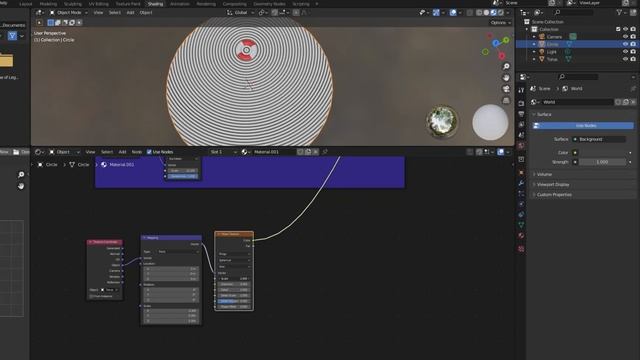Open the Slot 1 material slot dropdown
The height and width of the screenshot is (360, 640).
(223, 152)
